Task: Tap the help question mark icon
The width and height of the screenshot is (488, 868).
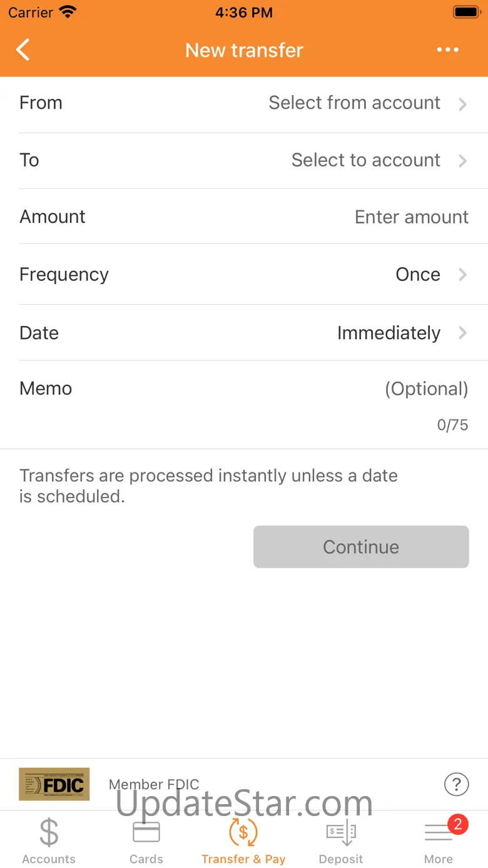Action: tap(456, 784)
